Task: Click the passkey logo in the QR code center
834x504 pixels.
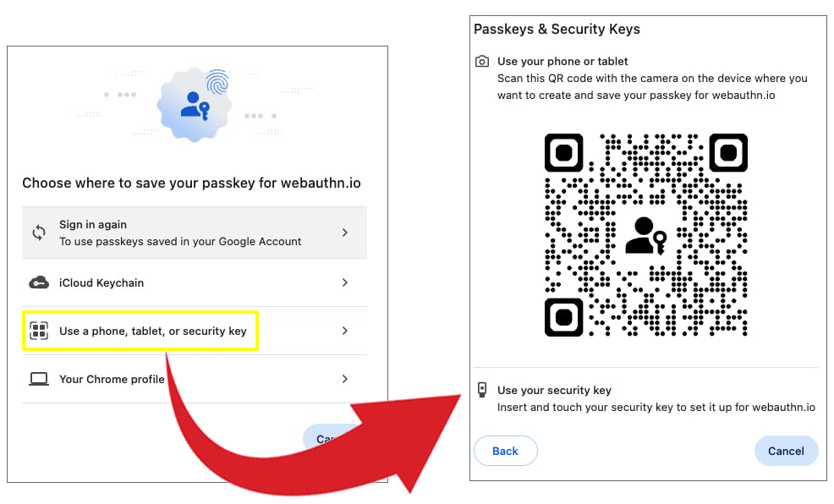Action: click(x=645, y=236)
